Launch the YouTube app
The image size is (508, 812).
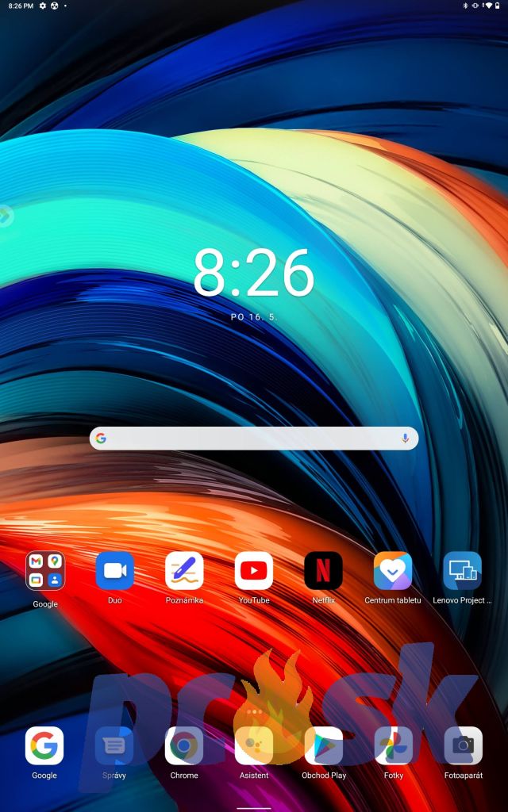click(x=254, y=571)
